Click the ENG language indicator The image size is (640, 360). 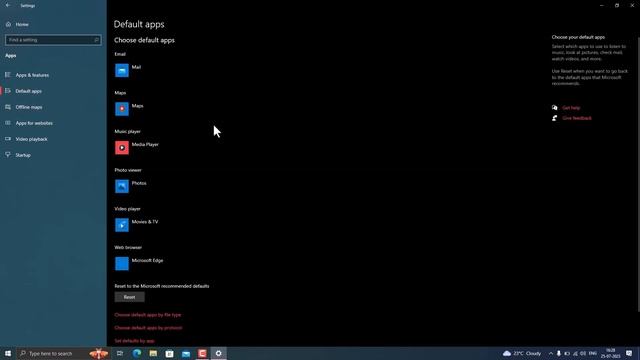[x=593, y=353]
